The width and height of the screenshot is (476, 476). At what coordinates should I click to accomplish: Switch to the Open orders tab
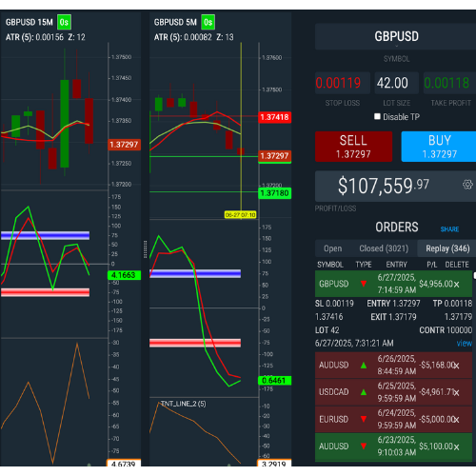[332, 248]
